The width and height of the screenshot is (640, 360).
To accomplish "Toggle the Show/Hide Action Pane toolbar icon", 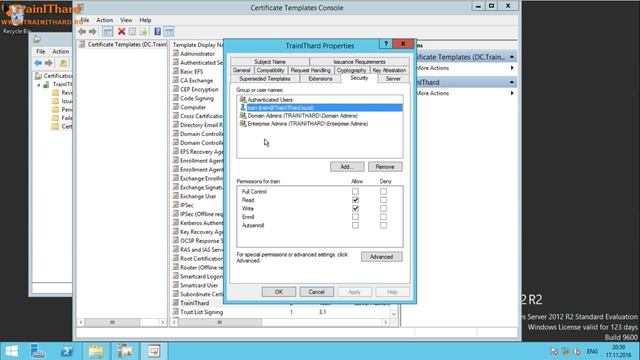I will pyautogui.click(x=169, y=31).
